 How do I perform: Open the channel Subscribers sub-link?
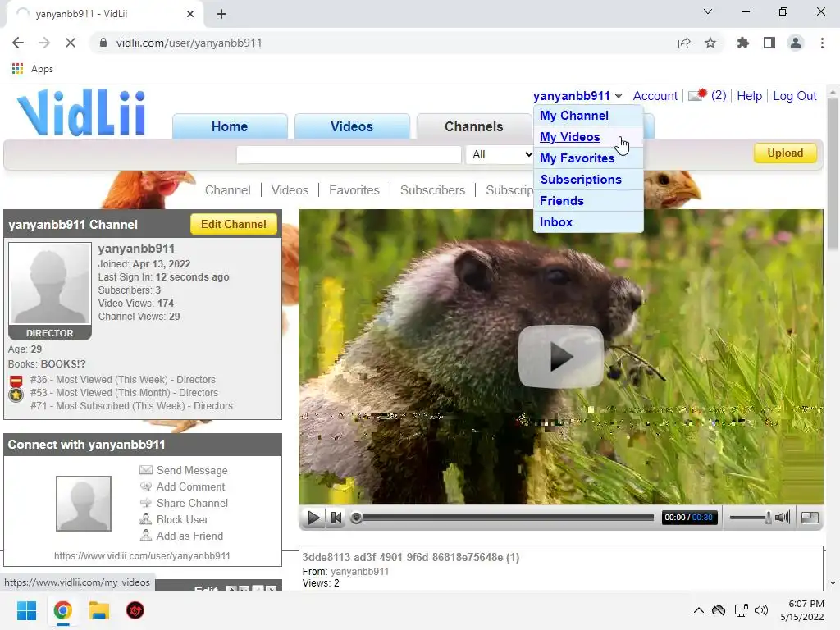coord(432,190)
